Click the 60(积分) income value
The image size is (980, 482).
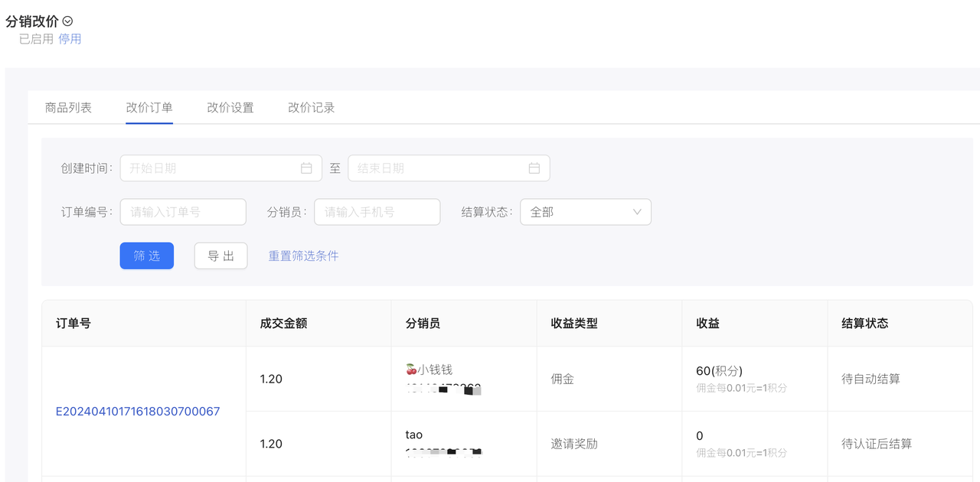pyautogui.click(x=720, y=371)
